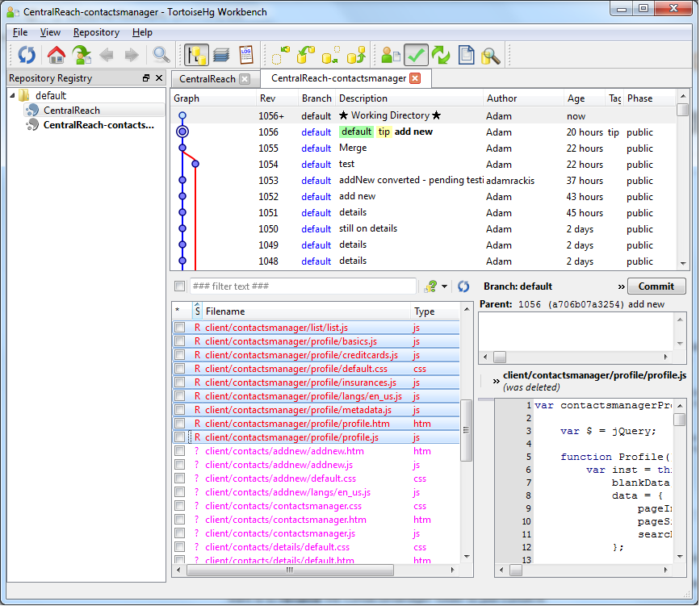Check the box for client/contacts/addnew/addnew.htm
The image size is (700, 606).
point(179,451)
